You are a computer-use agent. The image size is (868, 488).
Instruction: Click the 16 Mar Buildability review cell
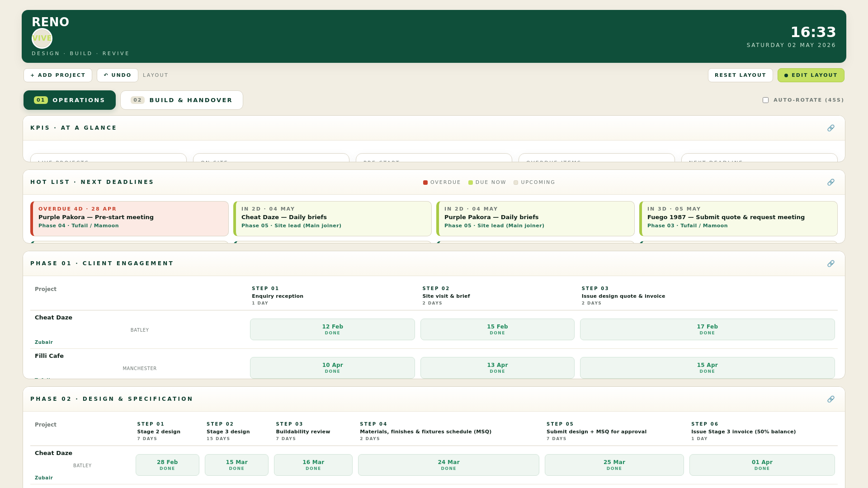coord(313,465)
